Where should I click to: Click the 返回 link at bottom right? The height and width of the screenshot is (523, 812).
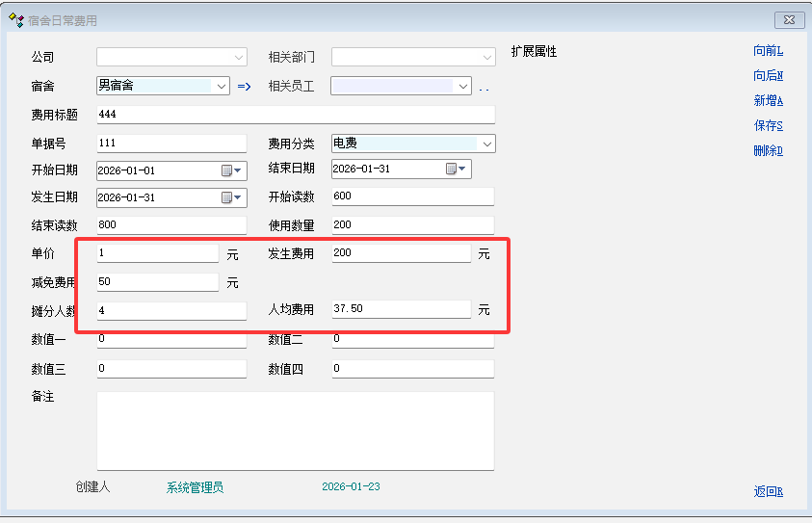(x=768, y=492)
